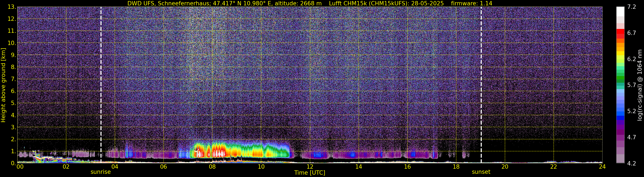This screenshot has height=177, width=644.
Task: Click the colorbar value 4.7
Action: [632, 137]
